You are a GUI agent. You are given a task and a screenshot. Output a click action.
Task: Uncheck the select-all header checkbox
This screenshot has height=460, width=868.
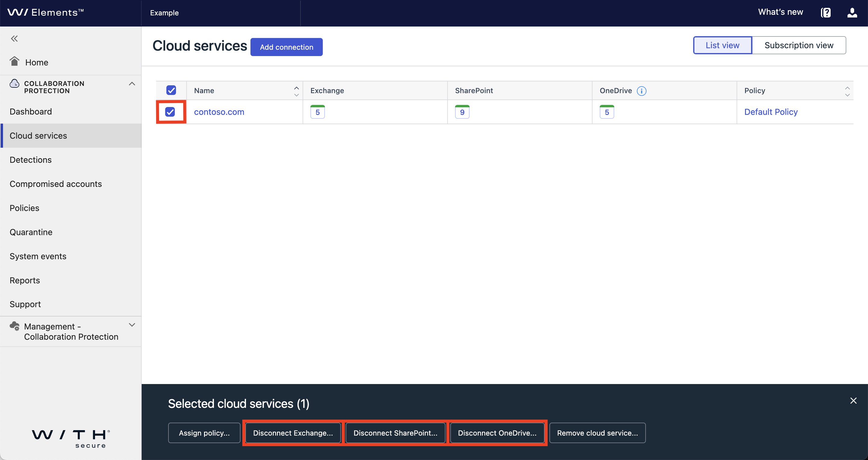(x=171, y=90)
